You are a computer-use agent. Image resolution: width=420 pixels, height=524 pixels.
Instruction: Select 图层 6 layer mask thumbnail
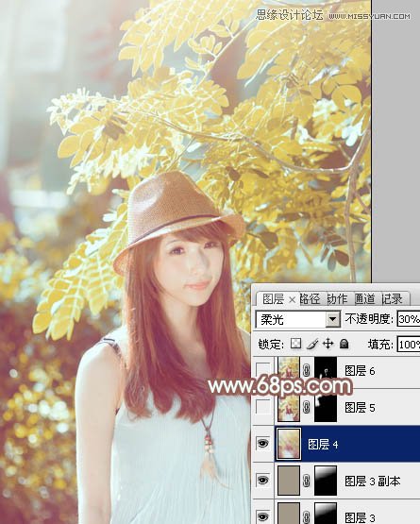pos(326,370)
